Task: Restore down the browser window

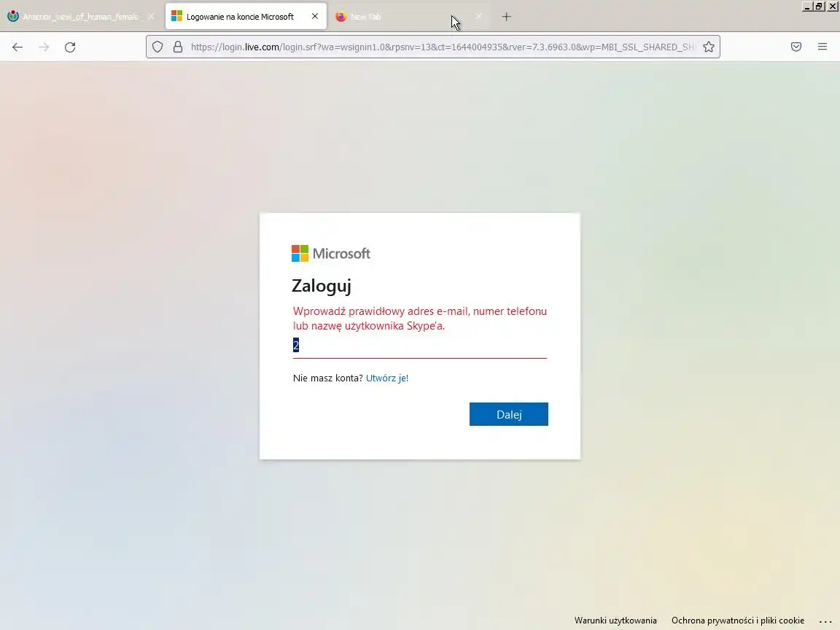Action: point(819,7)
